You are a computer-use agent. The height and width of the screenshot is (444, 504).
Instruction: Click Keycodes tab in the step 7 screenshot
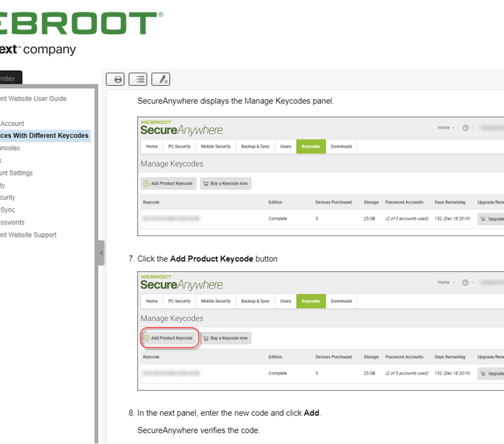(311, 301)
